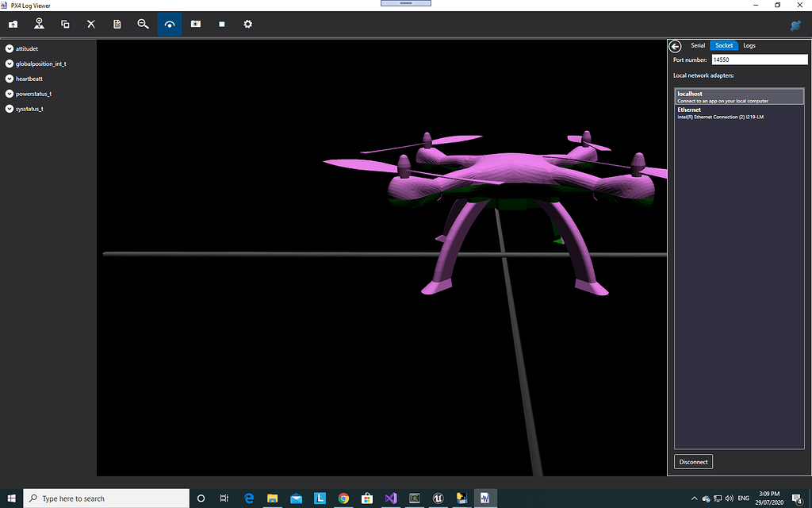
Task: Open the Logs tab
Action: point(749,45)
